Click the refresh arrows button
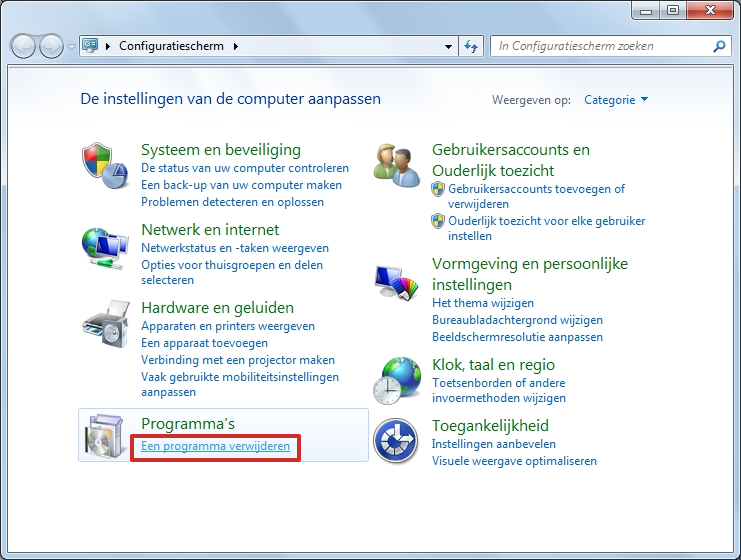The width and height of the screenshot is (741, 560). [471, 46]
